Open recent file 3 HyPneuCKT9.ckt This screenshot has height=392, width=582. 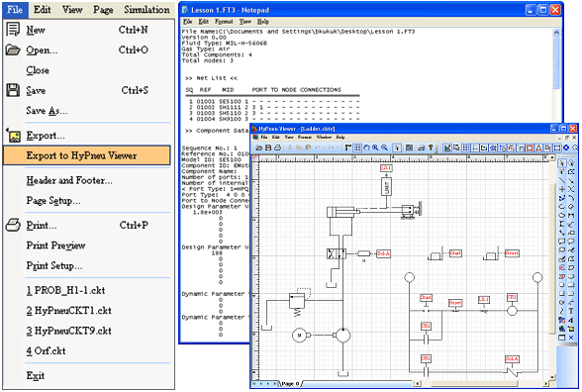68,331
